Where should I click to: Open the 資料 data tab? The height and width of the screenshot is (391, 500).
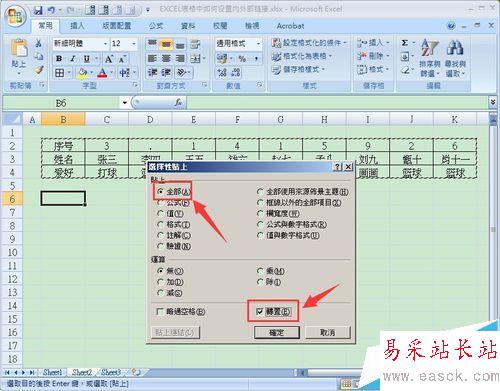pyautogui.click(x=188, y=26)
